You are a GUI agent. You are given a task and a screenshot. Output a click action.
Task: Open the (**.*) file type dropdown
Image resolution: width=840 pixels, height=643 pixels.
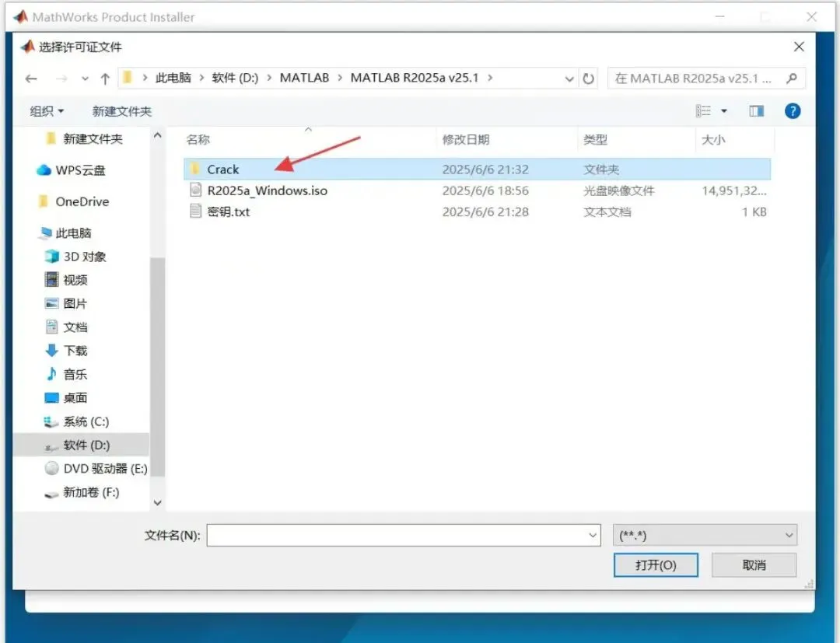click(x=705, y=535)
